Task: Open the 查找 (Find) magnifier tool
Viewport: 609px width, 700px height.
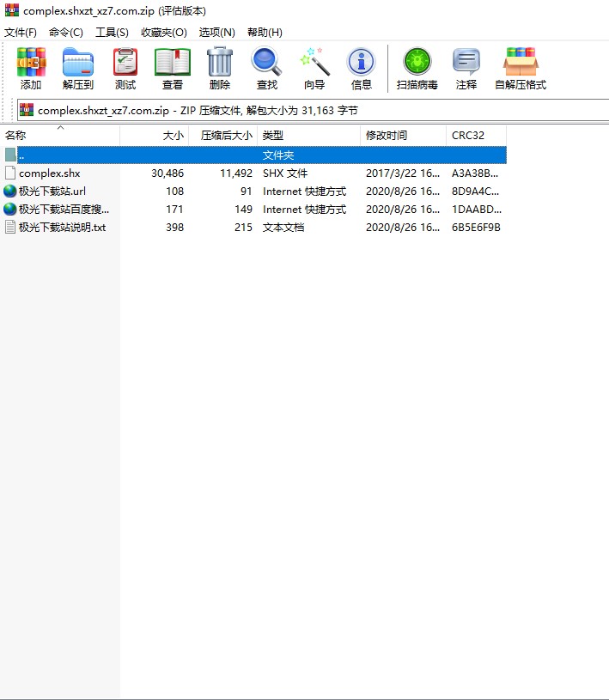Action: (x=267, y=69)
